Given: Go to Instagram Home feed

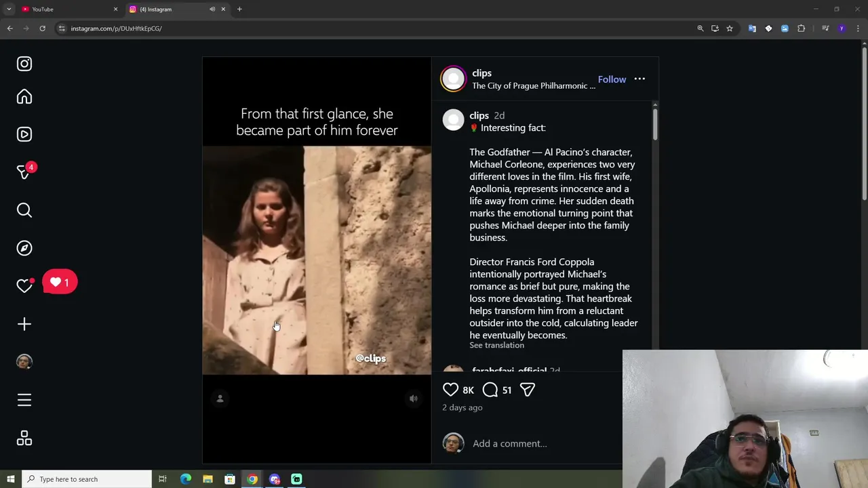Looking at the screenshot, I should 24,97.
